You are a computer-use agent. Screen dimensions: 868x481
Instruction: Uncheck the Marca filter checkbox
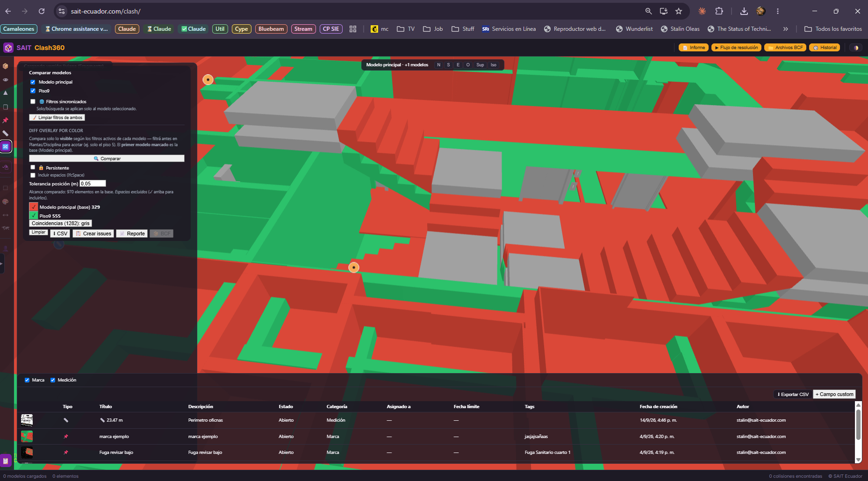(x=27, y=380)
